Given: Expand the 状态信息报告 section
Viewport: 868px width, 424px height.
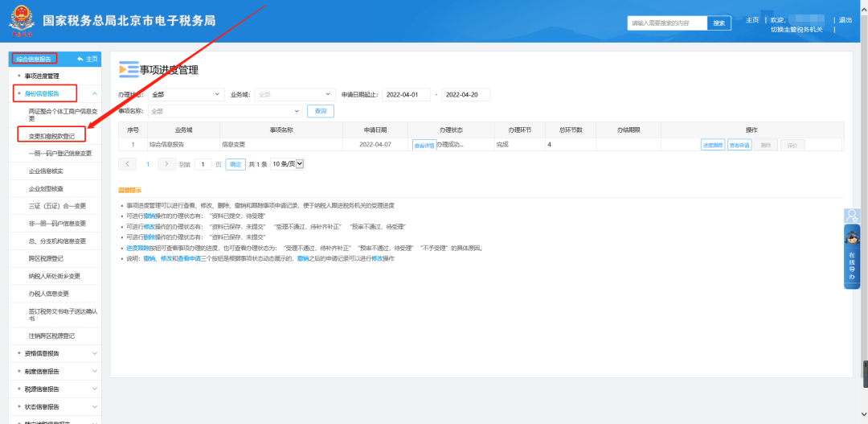Looking at the screenshot, I should click(95, 406).
